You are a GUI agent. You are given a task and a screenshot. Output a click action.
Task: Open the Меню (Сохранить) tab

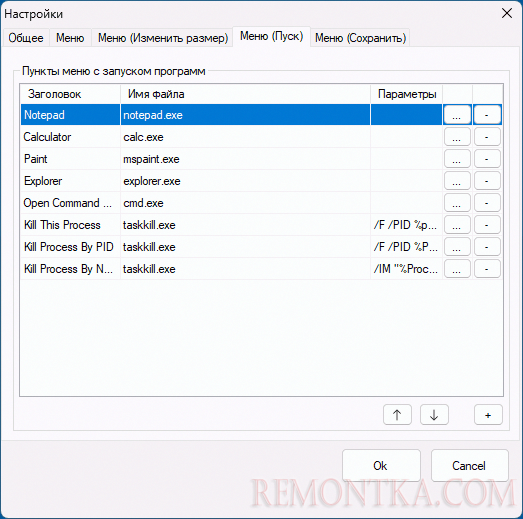pos(360,38)
